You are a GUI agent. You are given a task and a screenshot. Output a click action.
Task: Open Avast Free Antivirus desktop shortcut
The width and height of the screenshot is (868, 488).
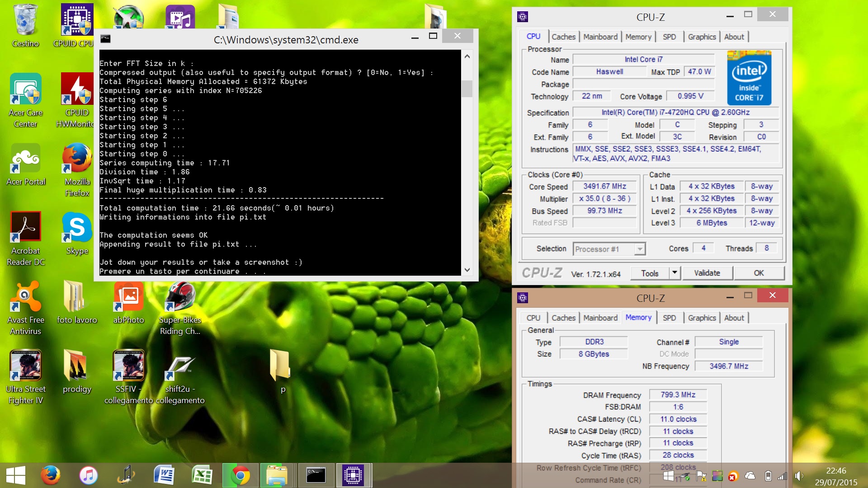point(25,308)
